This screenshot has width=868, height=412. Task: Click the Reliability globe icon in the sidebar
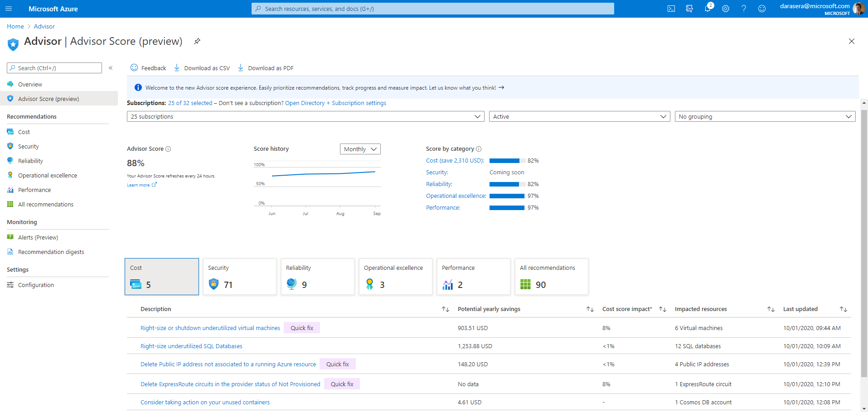(x=10, y=160)
